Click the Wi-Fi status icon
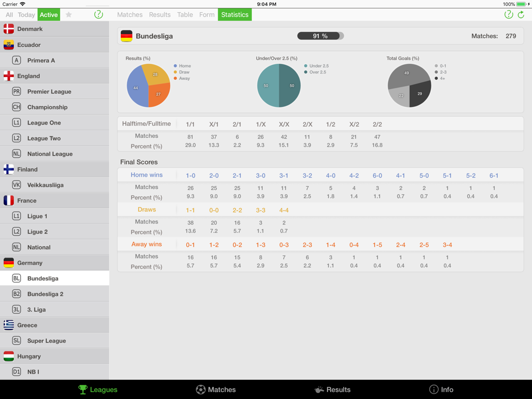 pos(22,4)
